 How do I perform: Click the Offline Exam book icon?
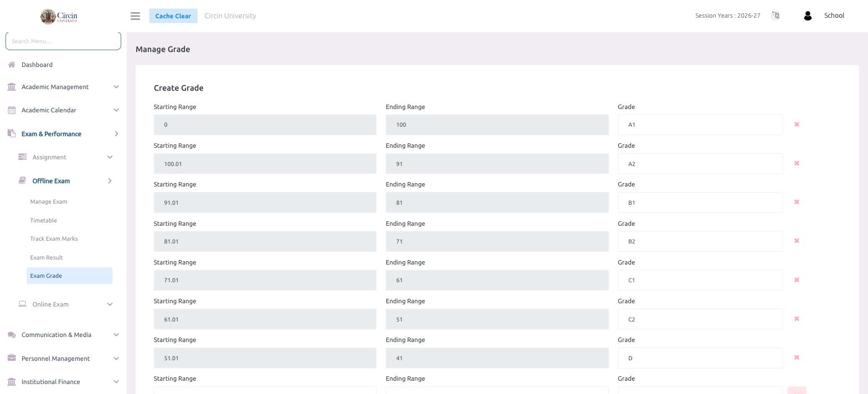point(23,180)
